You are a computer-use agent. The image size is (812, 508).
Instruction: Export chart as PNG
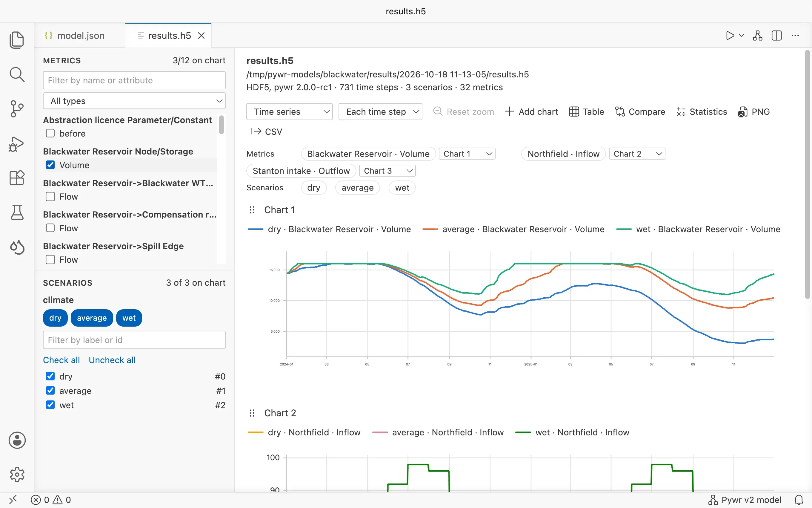coord(753,111)
